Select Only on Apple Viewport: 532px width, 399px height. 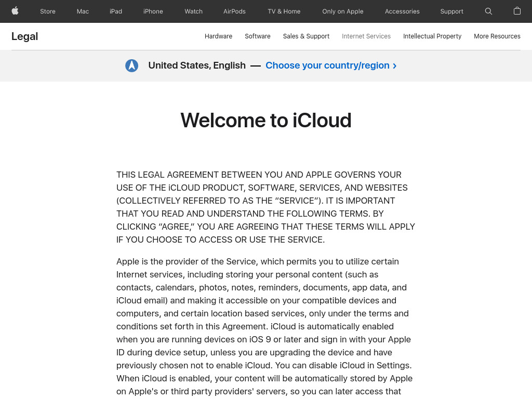(343, 11)
